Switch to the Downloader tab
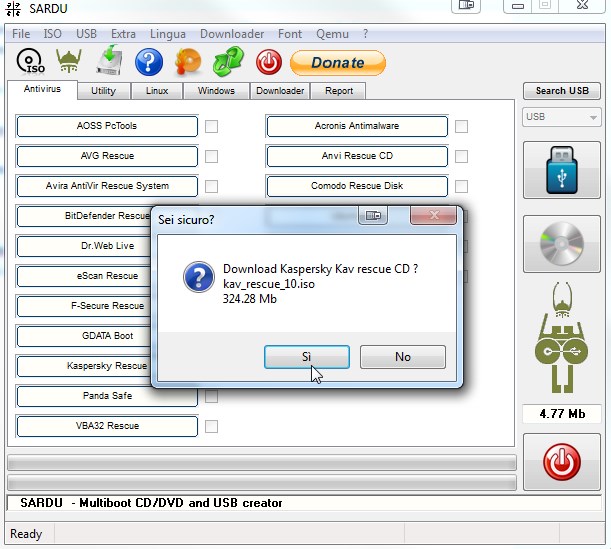611x549 pixels. click(x=280, y=91)
